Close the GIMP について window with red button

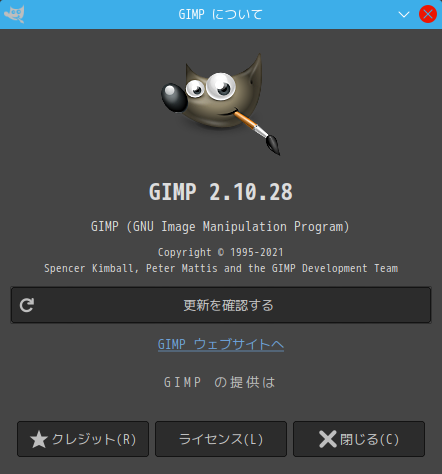[x=428, y=14]
